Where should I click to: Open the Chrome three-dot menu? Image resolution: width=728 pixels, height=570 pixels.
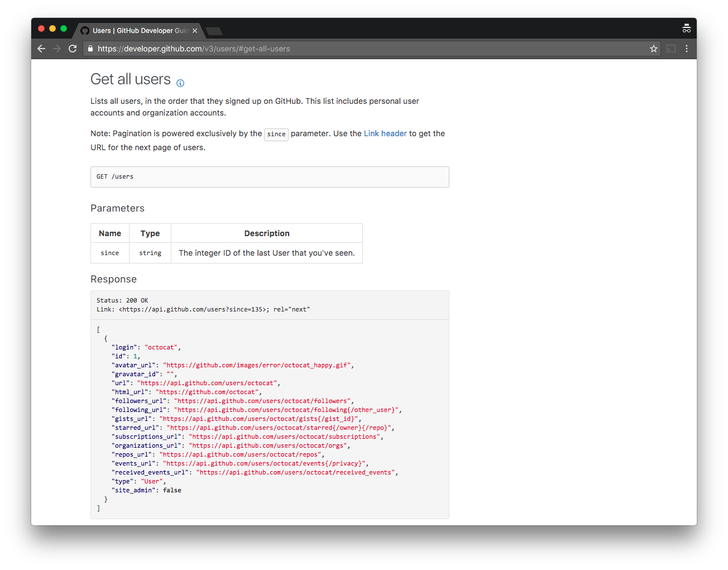(x=687, y=49)
